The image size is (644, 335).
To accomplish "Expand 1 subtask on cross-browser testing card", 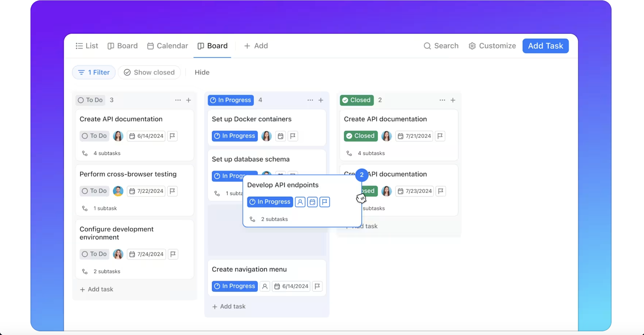I will [99, 208].
